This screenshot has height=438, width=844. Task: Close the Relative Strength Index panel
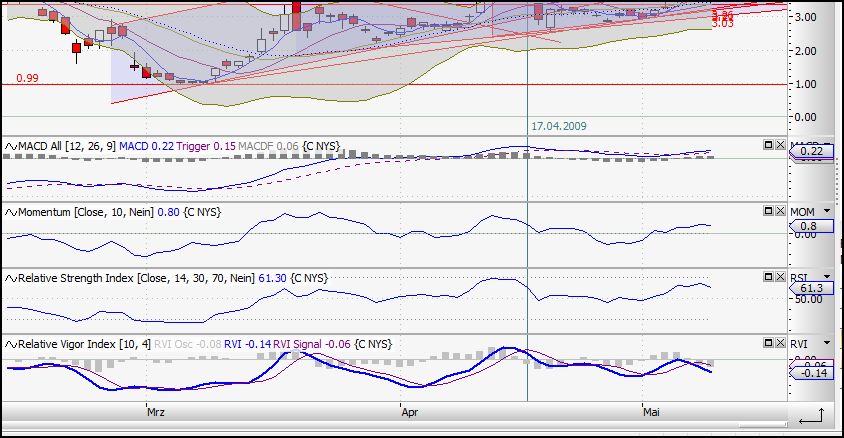coord(780,277)
